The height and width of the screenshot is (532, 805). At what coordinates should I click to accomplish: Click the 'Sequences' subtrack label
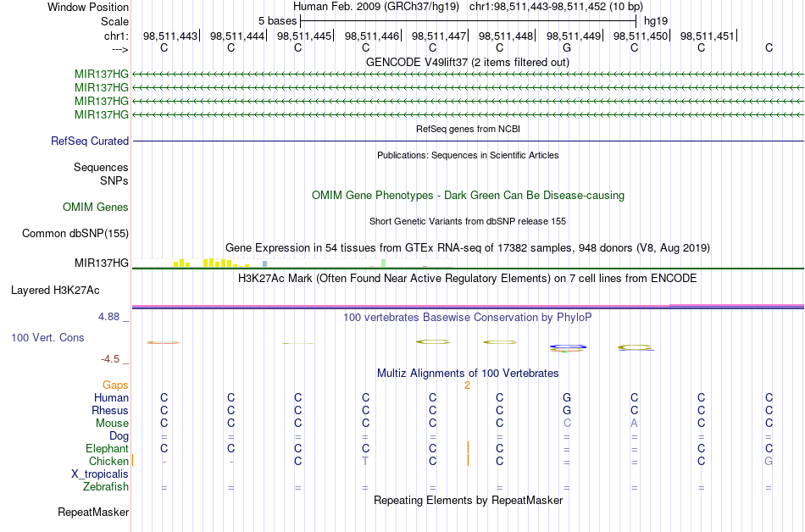101,167
